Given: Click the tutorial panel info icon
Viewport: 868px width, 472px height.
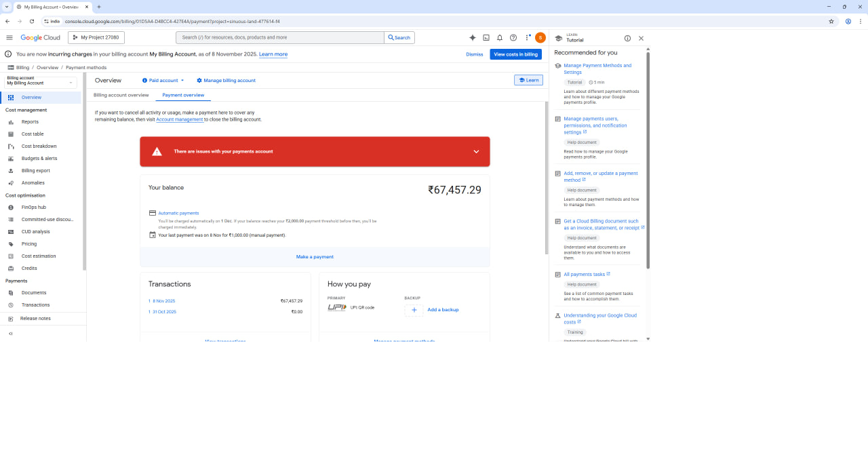Looking at the screenshot, I should (x=627, y=39).
